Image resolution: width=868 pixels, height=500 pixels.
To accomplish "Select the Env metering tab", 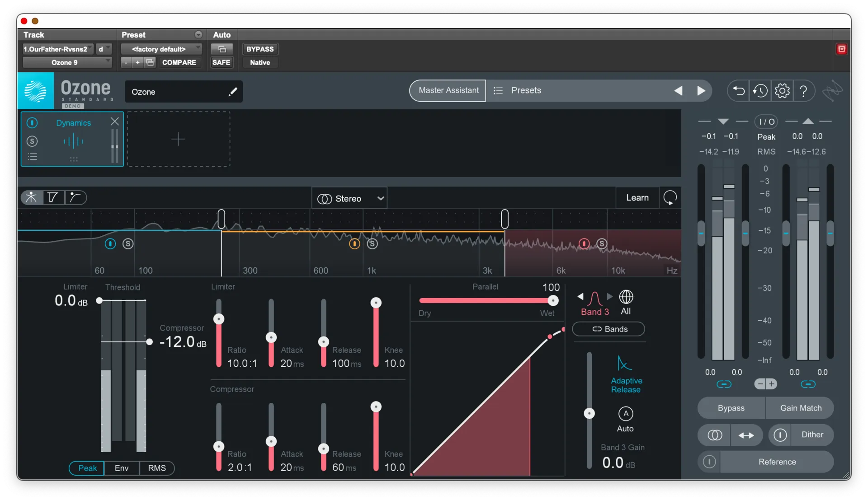I will 121,468.
